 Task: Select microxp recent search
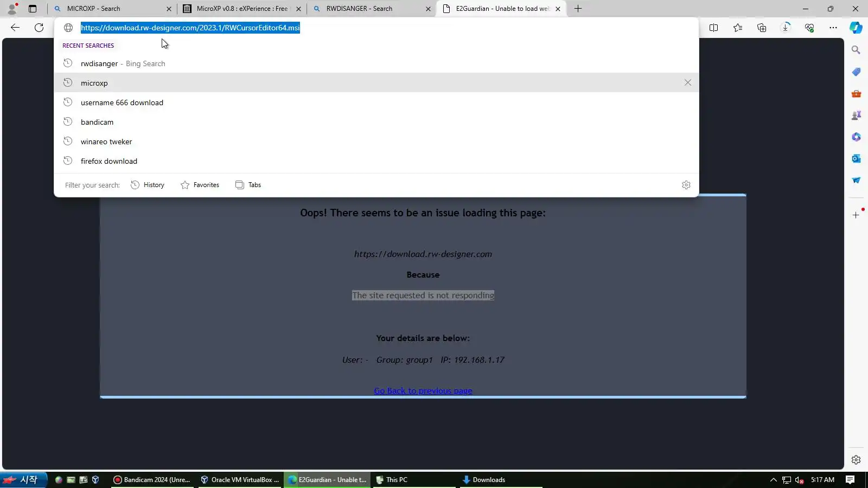tap(376, 83)
